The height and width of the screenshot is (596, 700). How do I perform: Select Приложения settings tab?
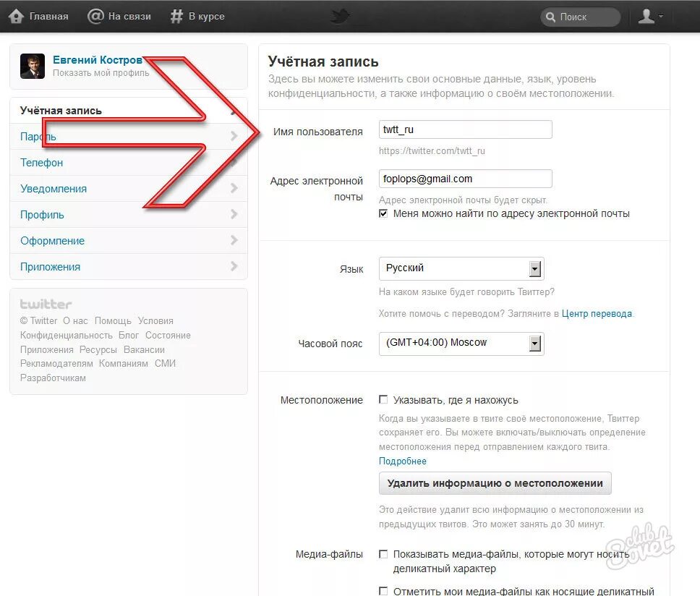[x=129, y=266]
